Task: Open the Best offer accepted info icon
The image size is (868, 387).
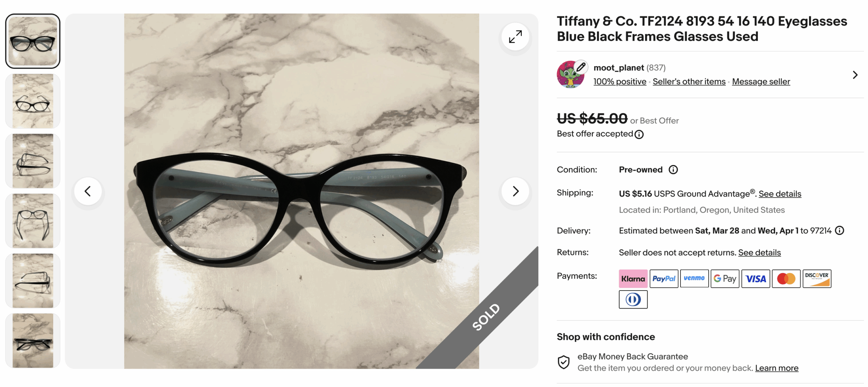Action: pyautogui.click(x=639, y=134)
